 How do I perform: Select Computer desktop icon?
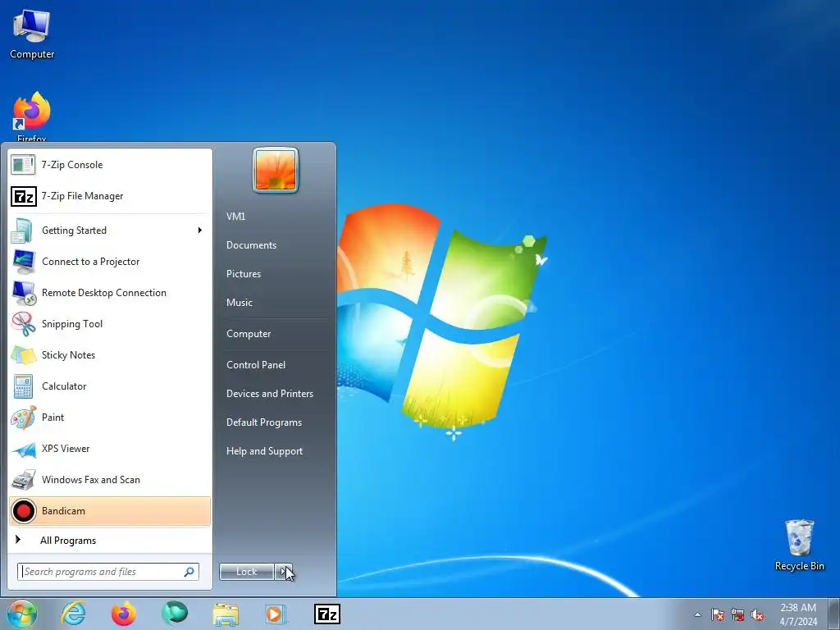point(32,33)
